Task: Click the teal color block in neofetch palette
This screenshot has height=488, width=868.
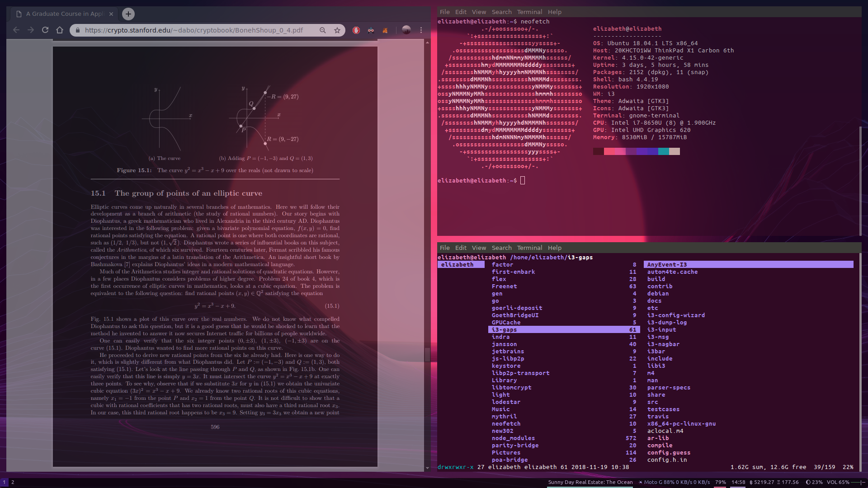Action: click(x=663, y=151)
